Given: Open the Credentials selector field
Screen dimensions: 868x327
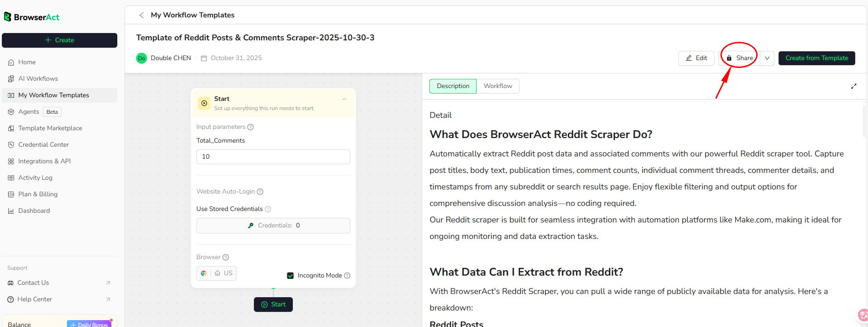Looking at the screenshot, I should pyautogui.click(x=273, y=226).
